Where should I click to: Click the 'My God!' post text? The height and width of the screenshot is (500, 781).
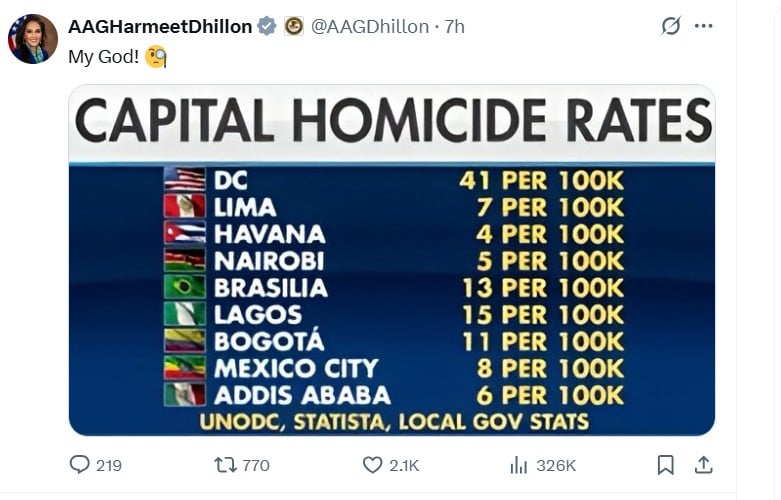[x=103, y=56]
